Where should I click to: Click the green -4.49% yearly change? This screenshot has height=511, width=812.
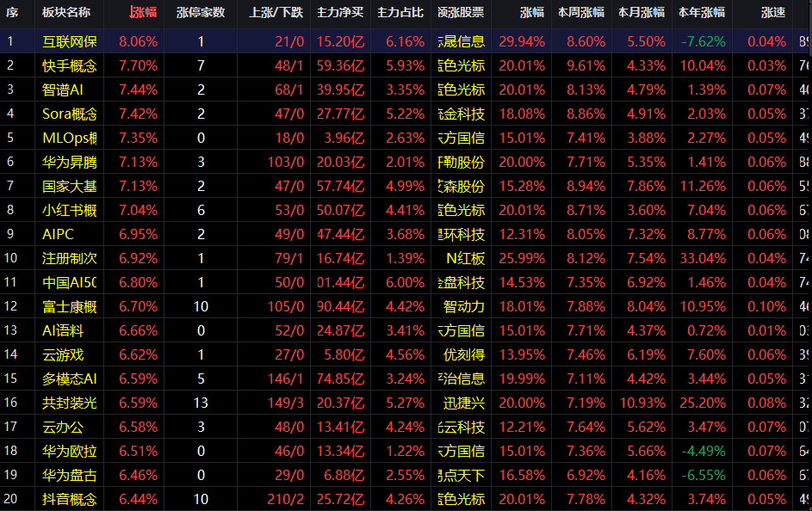point(704,451)
